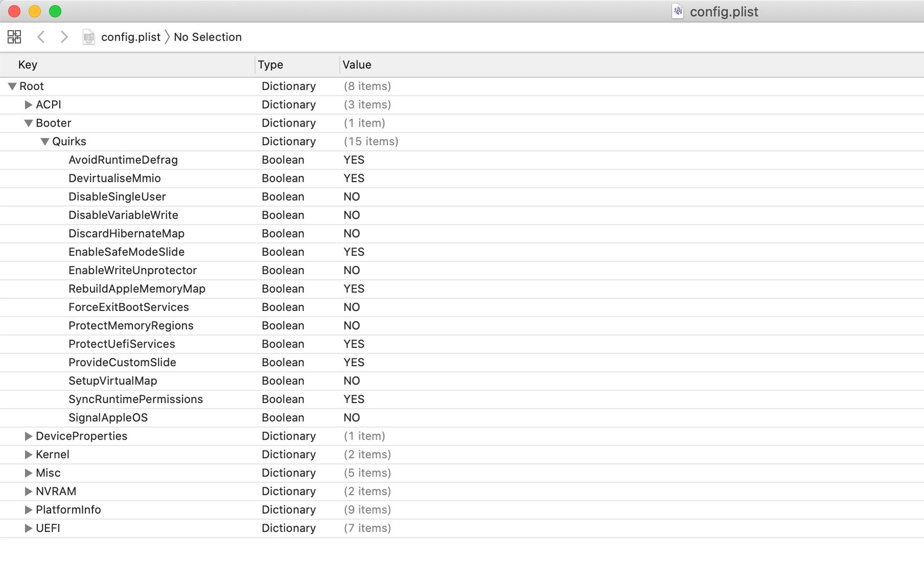Image resolution: width=924 pixels, height=579 pixels.
Task: Select the ProtectUefiServices key
Action: click(x=122, y=344)
